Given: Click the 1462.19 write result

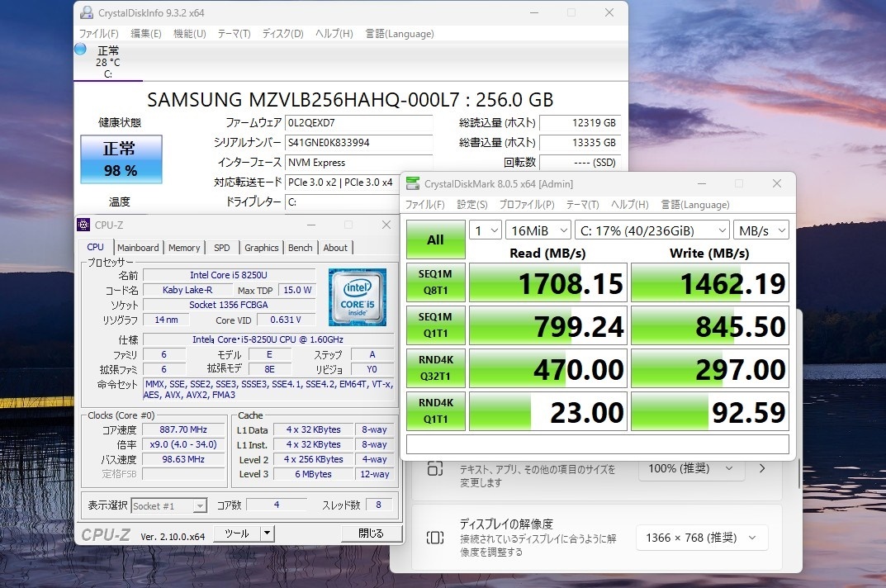Looking at the screenshot, I should click(709, 282).
